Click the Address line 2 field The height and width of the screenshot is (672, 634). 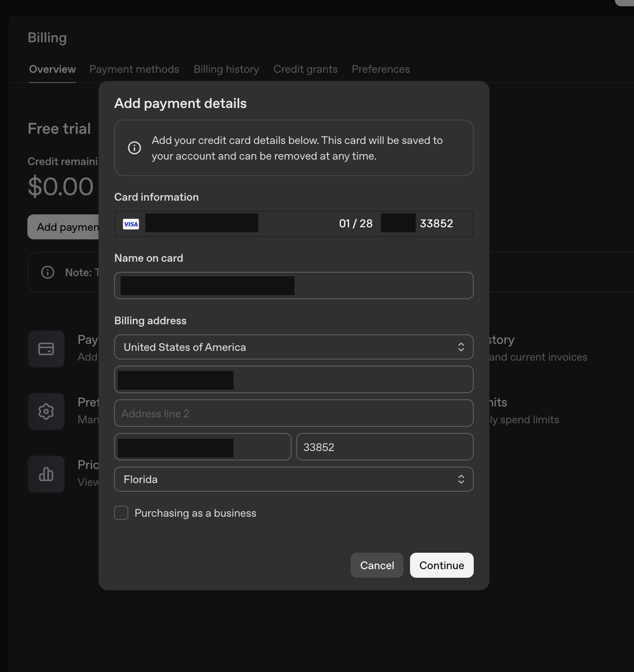tap(294, 413)
